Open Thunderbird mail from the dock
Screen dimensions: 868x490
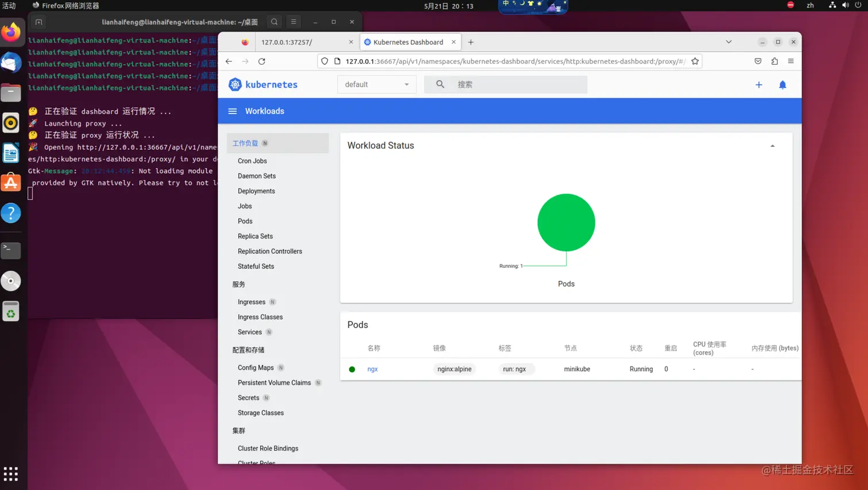(x=11, y=63)
